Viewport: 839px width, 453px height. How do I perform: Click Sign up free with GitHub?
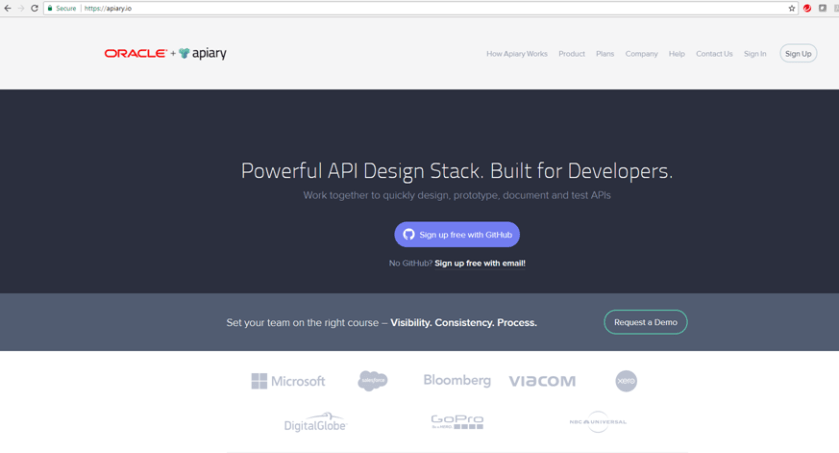coord(457,234)
